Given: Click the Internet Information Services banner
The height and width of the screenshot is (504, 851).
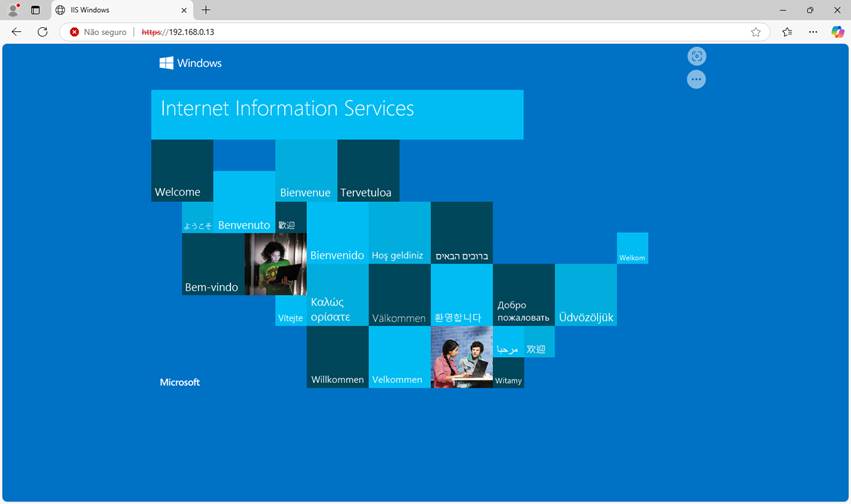Looking at the screenshot, I should tap(337, 114).
